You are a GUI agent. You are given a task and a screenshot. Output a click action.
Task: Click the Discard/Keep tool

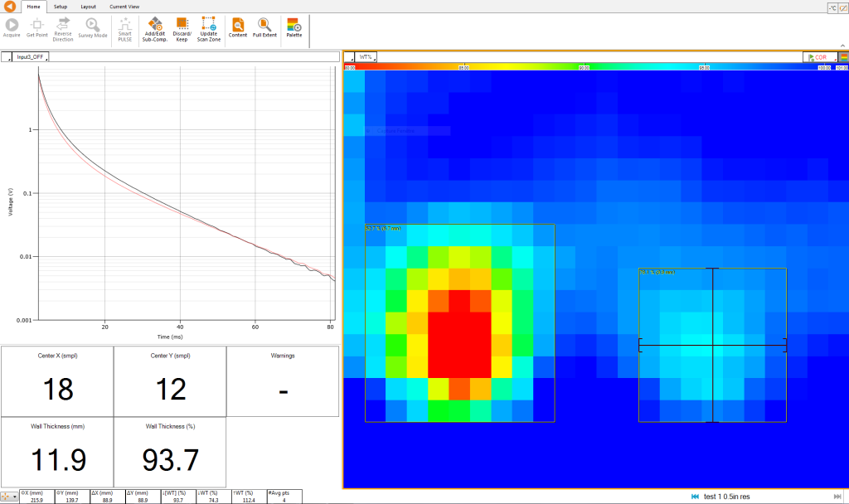point(182,27)
